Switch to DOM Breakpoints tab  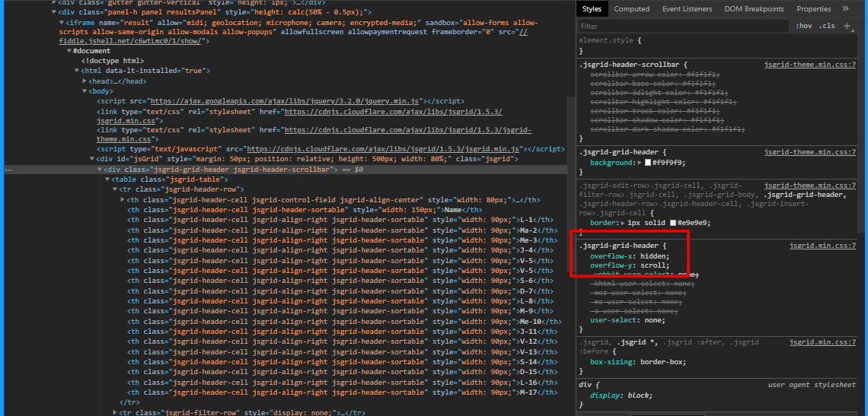coord(754,9)
